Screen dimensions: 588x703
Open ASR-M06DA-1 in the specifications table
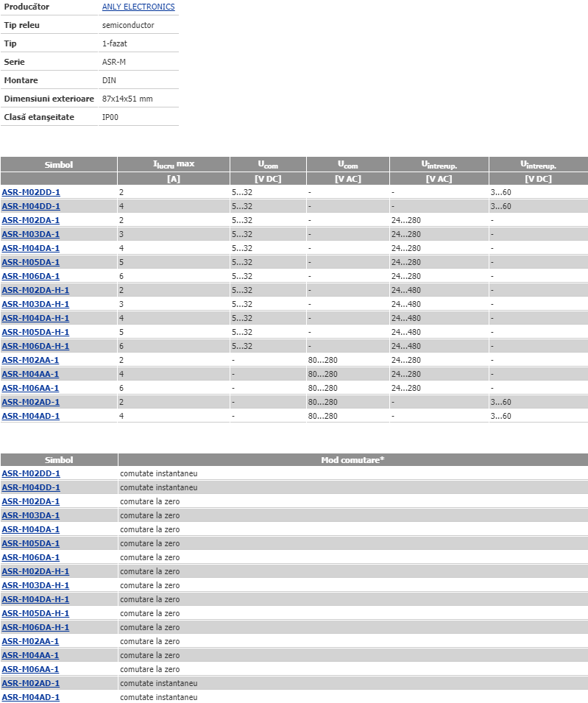coord(31,276)
